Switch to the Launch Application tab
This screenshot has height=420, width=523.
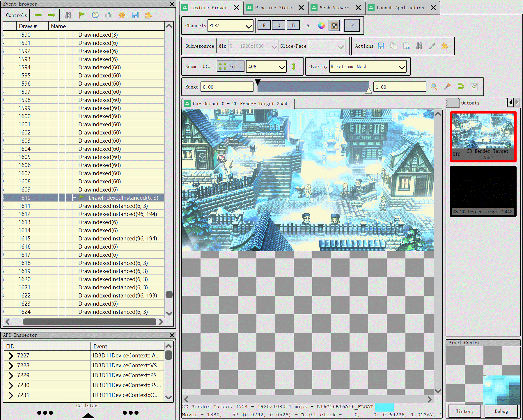point(400,8)
